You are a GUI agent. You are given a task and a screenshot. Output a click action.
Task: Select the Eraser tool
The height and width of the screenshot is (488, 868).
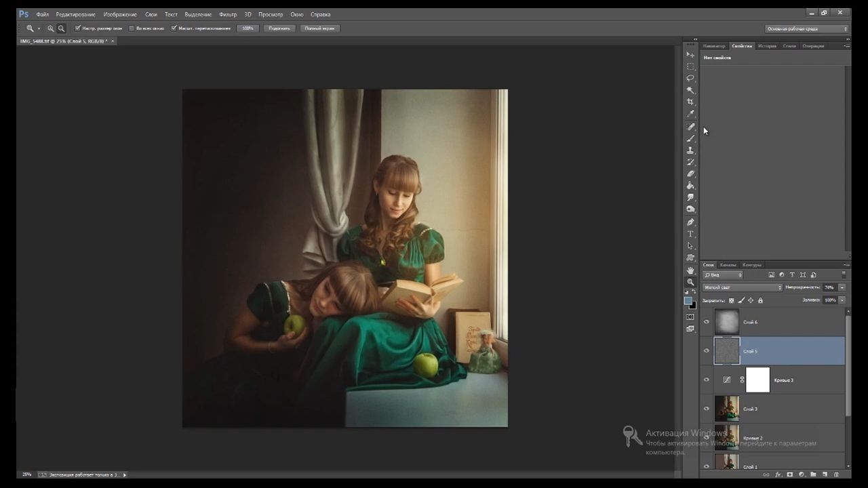tap(690, 174)
